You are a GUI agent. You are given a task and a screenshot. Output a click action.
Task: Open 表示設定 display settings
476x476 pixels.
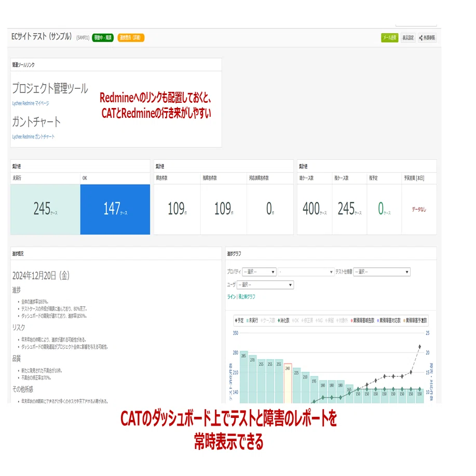408,38
